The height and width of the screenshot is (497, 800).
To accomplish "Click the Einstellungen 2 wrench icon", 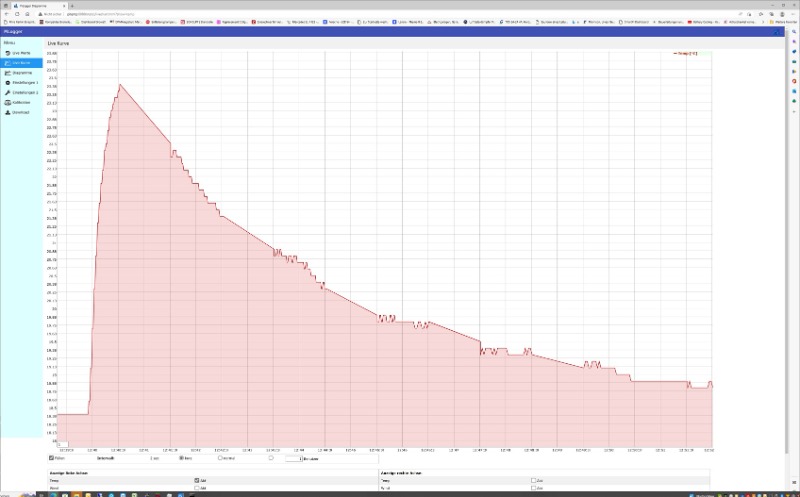I will 8,92.
